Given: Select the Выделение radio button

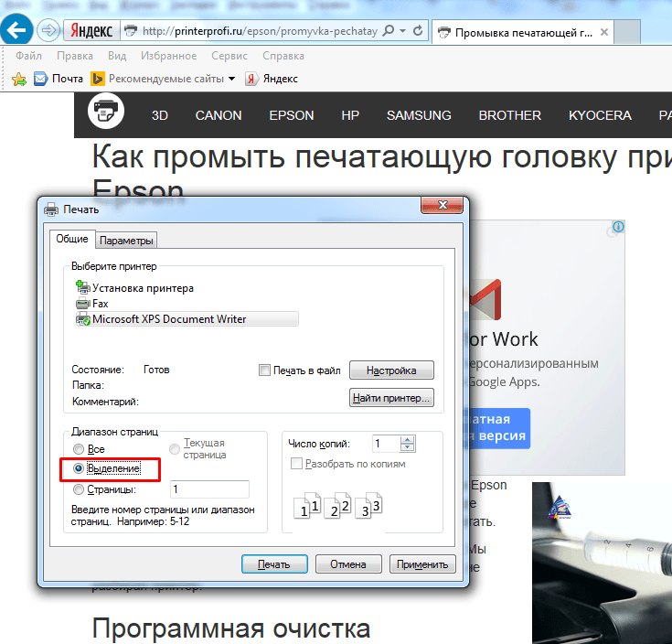Looking at the screenshot, I should click(x=79, y=468).
